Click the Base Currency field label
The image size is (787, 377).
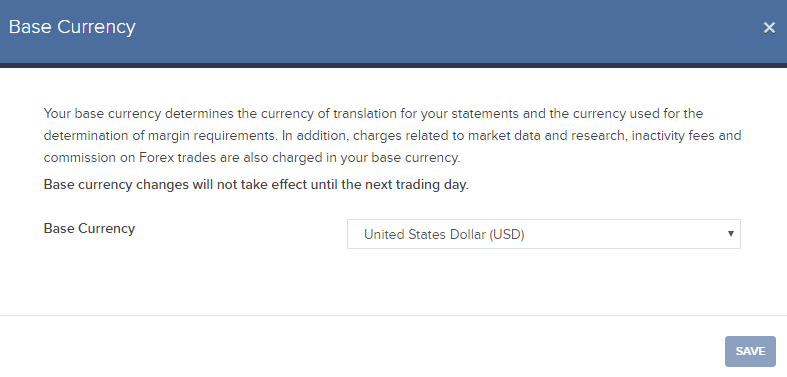[x=89, y=229]
